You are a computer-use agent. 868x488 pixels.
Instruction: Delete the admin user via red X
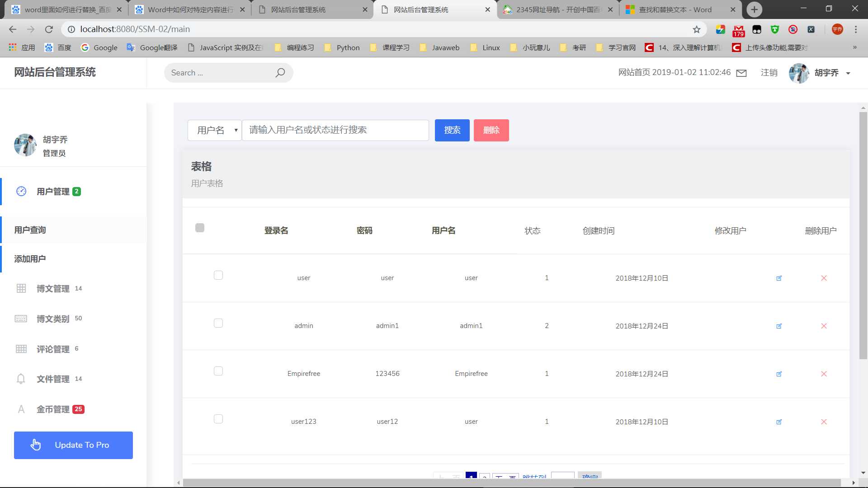pyautogui.click(x=824, y=326)
